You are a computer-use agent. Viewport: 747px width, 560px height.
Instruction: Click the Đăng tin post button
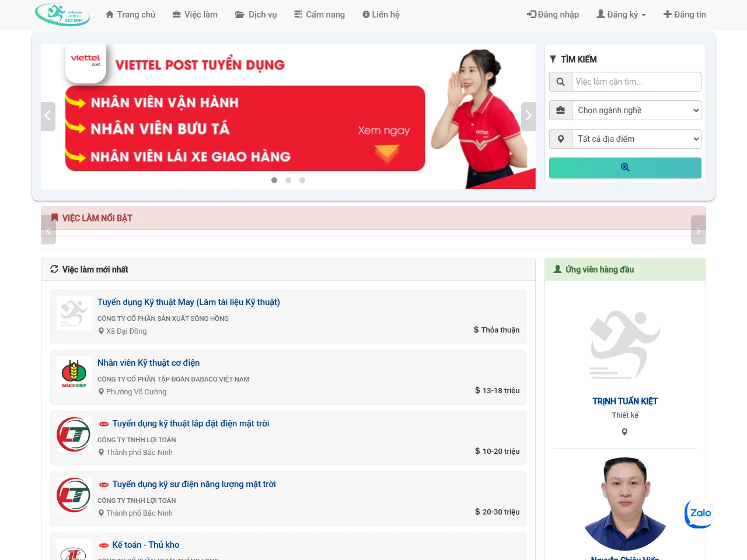coord(685,15)
